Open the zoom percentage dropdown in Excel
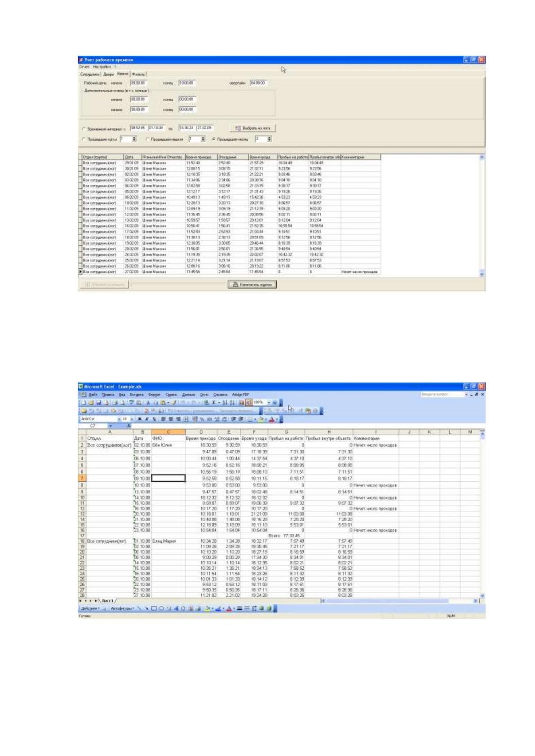 [x=270, y=403]
